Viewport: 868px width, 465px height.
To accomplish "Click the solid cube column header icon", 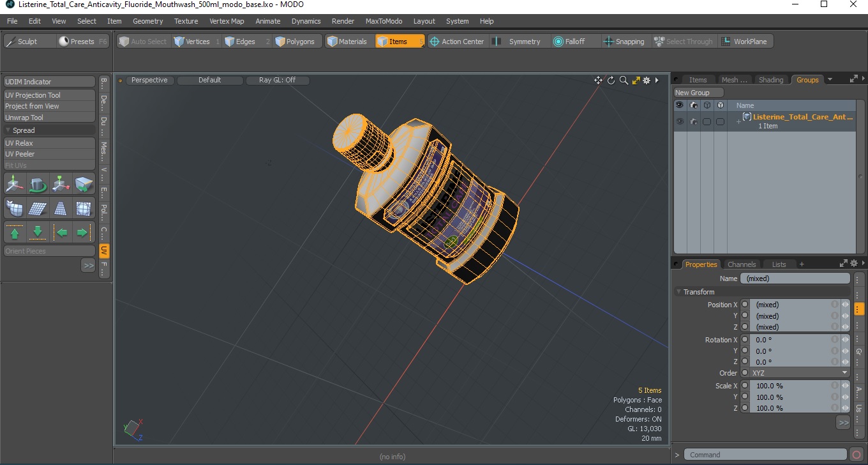I will [x=720, y=105].
